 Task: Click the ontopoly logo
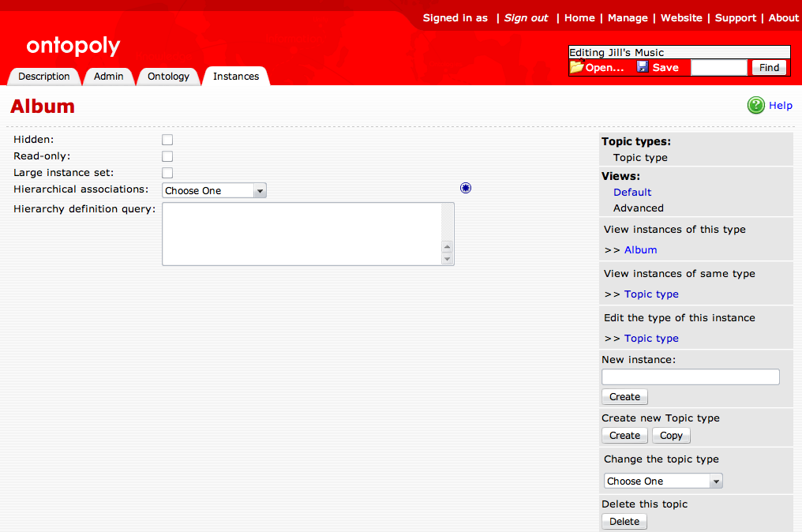click(73, 46)
